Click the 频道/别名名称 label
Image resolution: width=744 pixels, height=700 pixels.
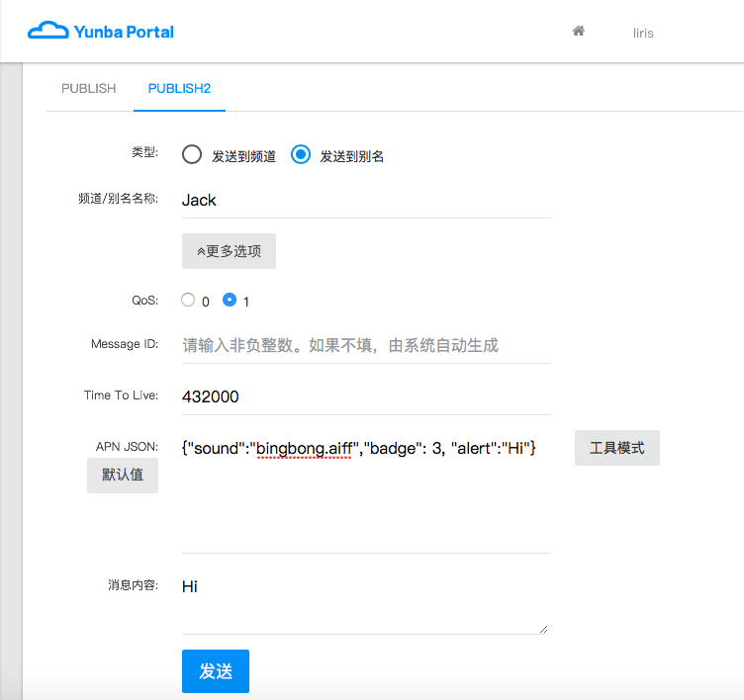[118, 199]
